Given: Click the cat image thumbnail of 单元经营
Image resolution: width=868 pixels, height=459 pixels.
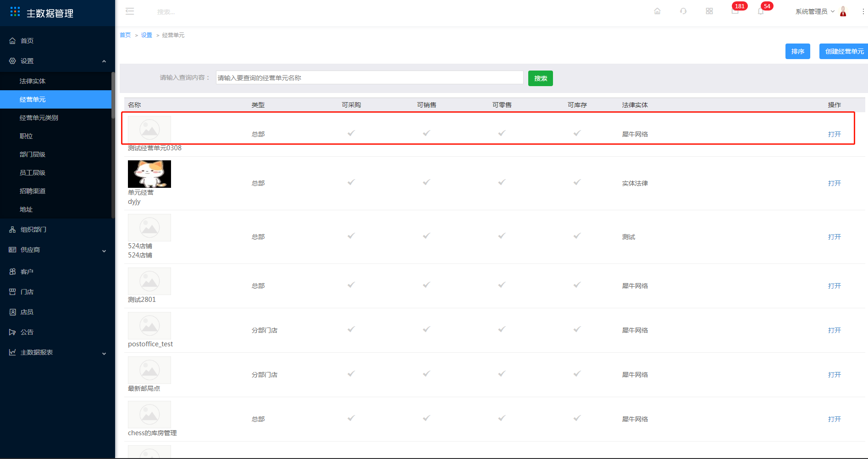Looking at the screenshot, I should [x=149, y=174].
